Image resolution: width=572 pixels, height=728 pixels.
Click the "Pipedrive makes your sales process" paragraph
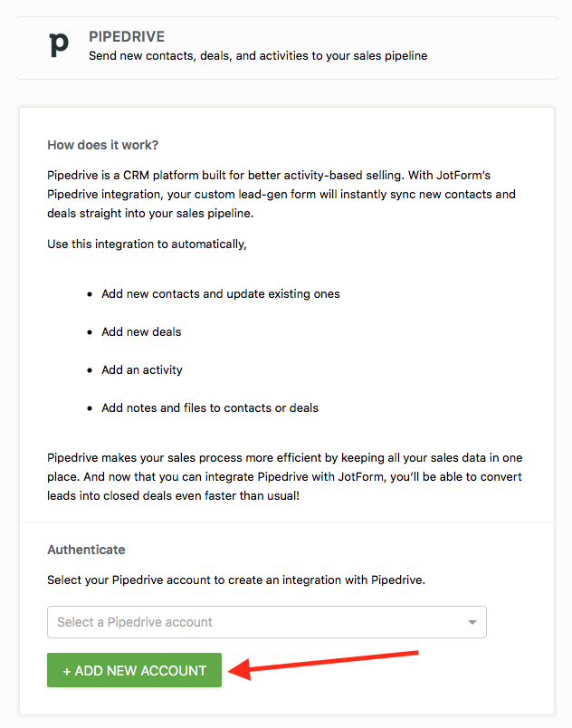284,476
